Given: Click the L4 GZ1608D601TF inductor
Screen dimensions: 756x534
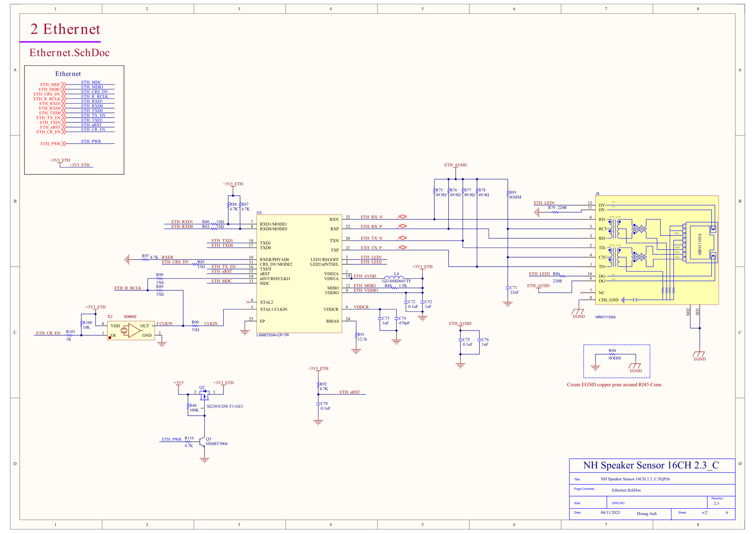Looking at the screenshot, I should 394,278.
